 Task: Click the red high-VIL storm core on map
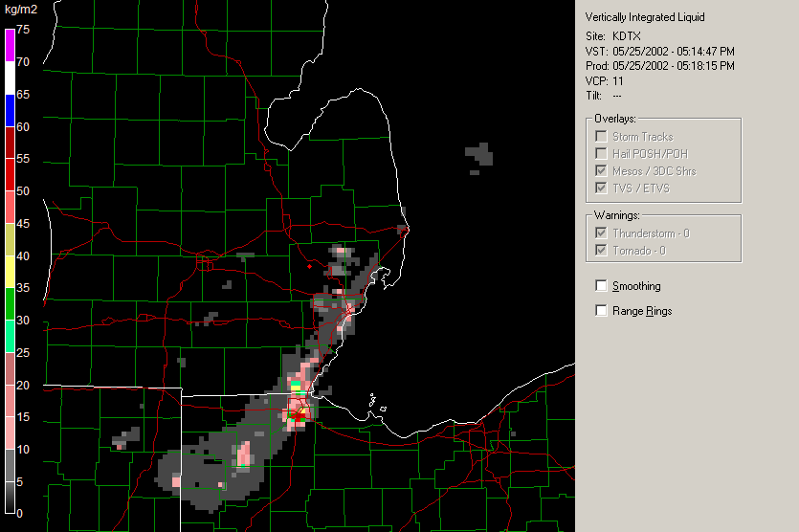tap(299, 417)
